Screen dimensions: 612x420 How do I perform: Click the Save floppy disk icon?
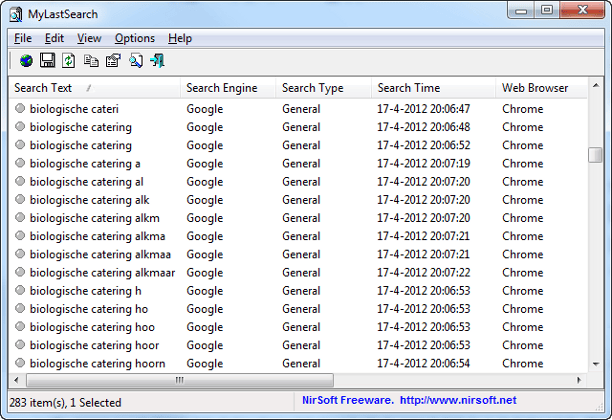(47, 62)
